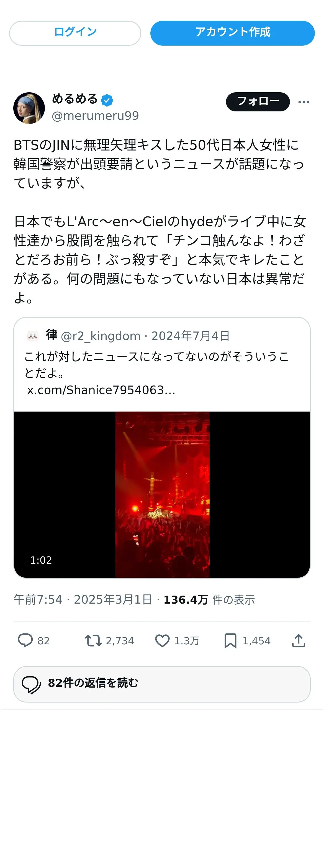324x868 pixels.
Task: Click the 律 quoted user avatar
Action: click(x=33, y=336)
